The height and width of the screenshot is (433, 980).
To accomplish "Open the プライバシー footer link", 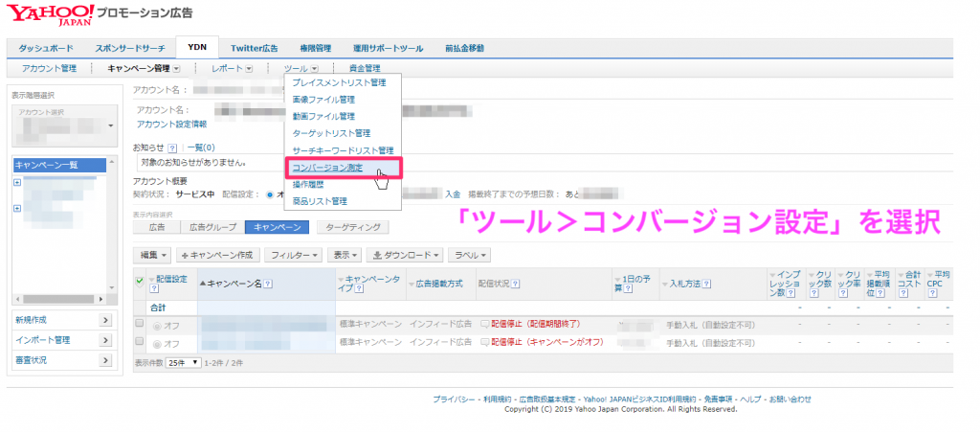I will (454, 399).
